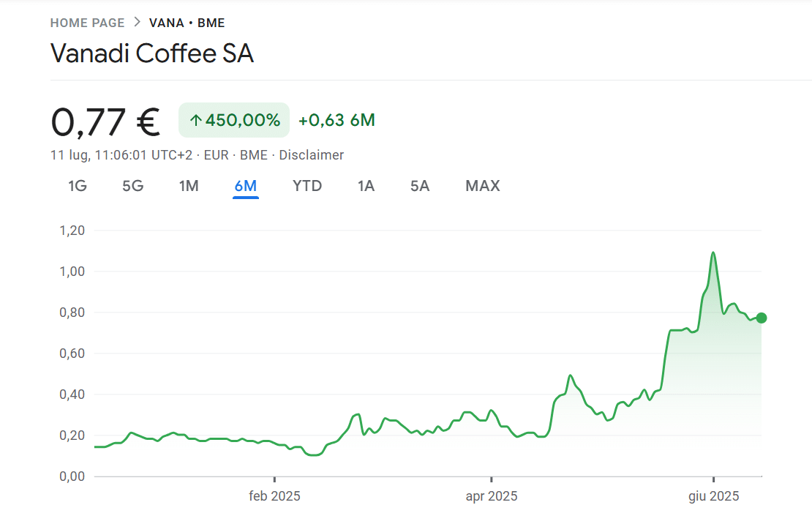The image size is (812, 516).
Task: Click the chart peak near giu 2025
Action: point(713,253)
